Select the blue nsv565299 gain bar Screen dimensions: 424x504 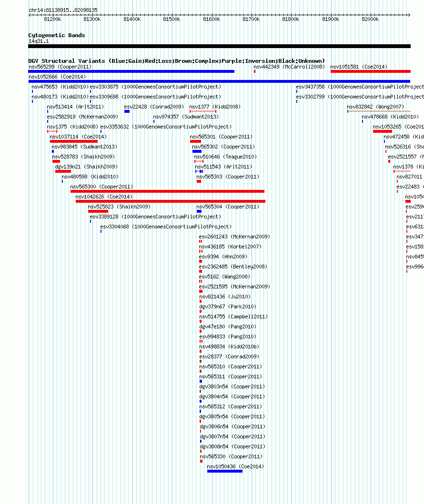coord(131,71)
